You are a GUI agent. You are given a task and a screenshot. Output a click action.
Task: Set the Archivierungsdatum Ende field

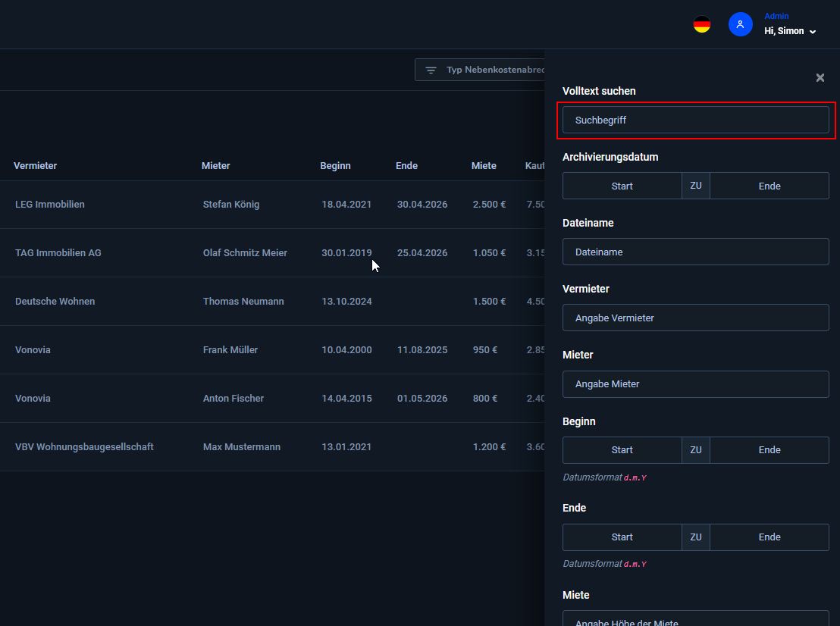[x=769, y=186]
